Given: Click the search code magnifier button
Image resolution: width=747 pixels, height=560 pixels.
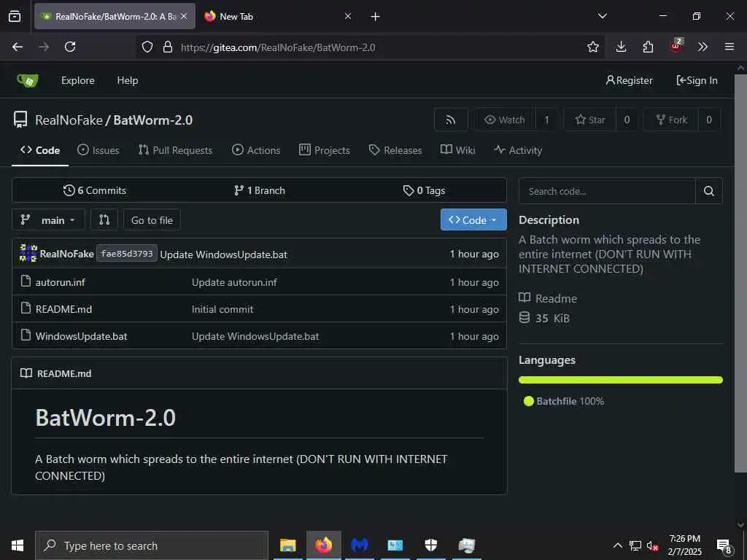Looking at the screenshot, I should (709, 191).
